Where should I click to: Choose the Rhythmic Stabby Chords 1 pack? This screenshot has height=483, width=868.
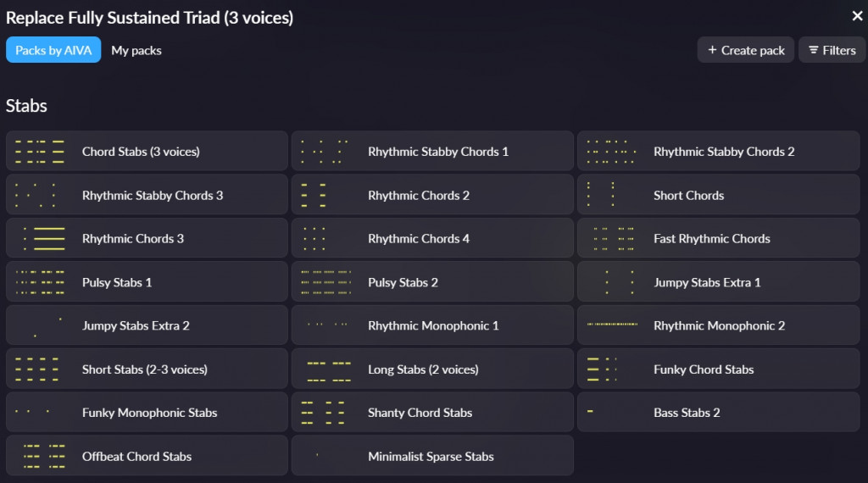point(432,151)
